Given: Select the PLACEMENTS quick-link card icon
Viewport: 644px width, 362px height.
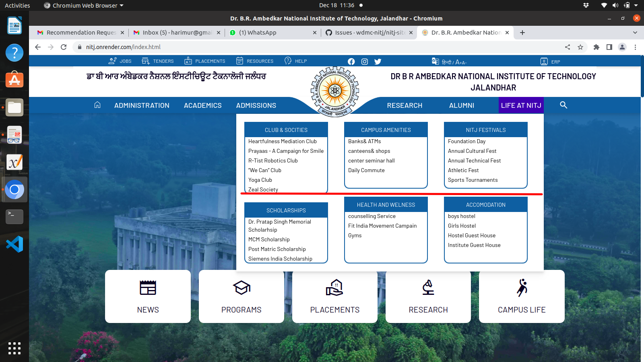Looking at the screenshot, I should [334, 288].
